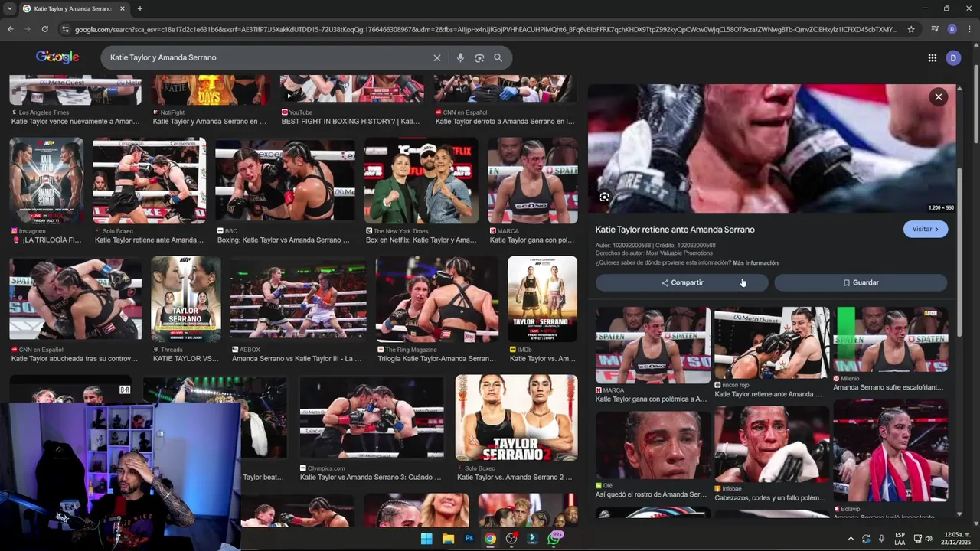Viewport: 980px width, 551px height.
Task: Search inside image with Lens icon on preview
Action: point(604,197)
